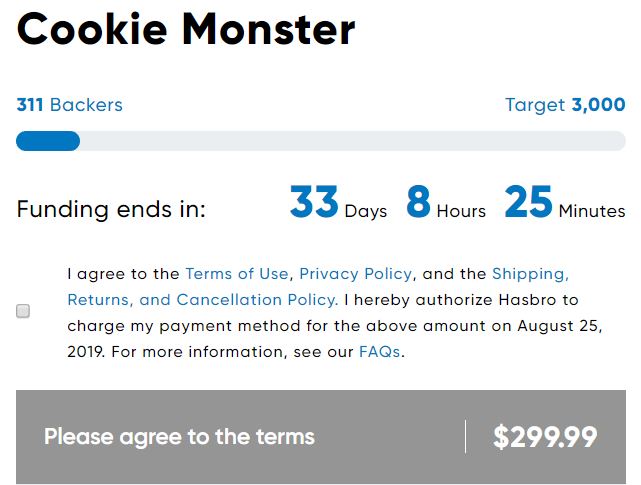Open the Terms of Use link
Image resolution: width=641 pixels, height=485 pixels.
237,273
